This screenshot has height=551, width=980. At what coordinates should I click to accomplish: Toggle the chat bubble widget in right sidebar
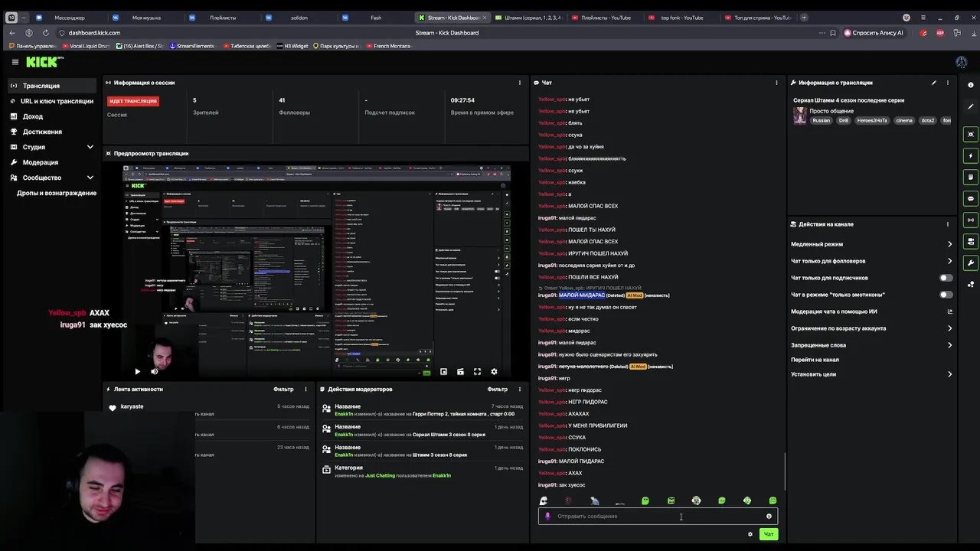[x=971, y=198]
